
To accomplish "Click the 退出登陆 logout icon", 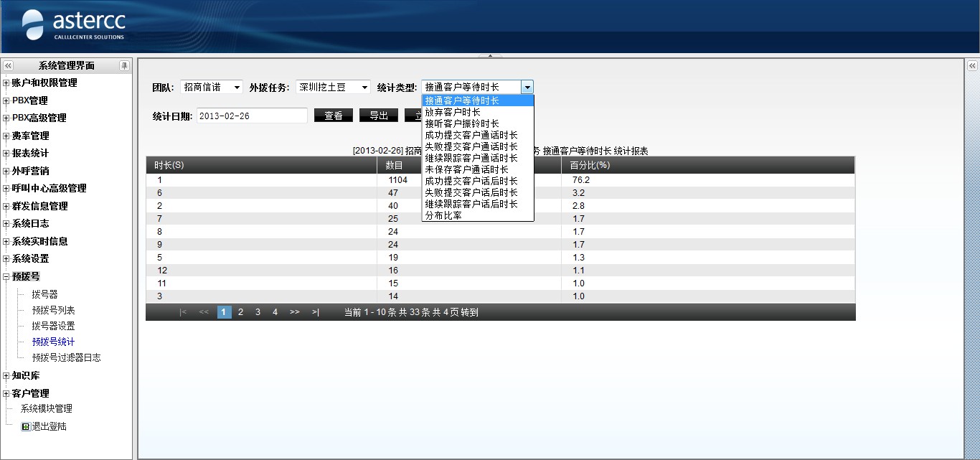I will (26, 426).
